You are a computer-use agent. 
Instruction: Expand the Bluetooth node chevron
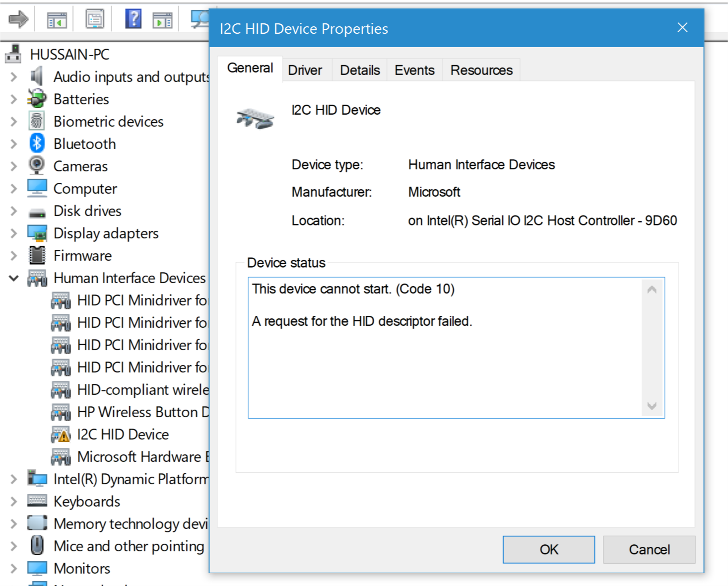pos(14,144)
